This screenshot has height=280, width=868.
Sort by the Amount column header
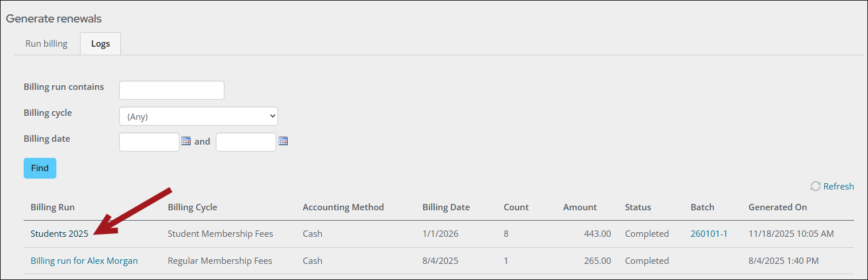pos(580,207)
